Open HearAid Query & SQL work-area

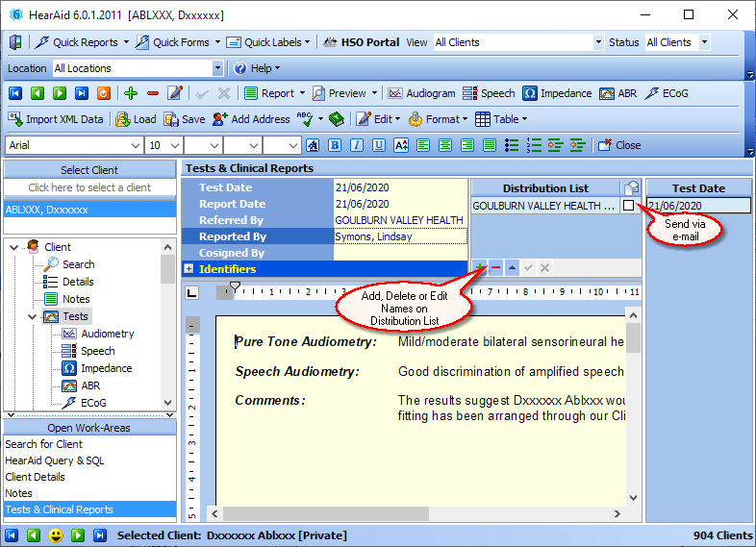(89, 460)
